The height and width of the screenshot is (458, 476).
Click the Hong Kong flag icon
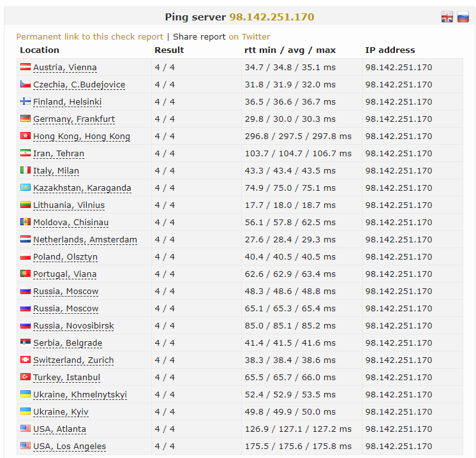coord(26,136)
